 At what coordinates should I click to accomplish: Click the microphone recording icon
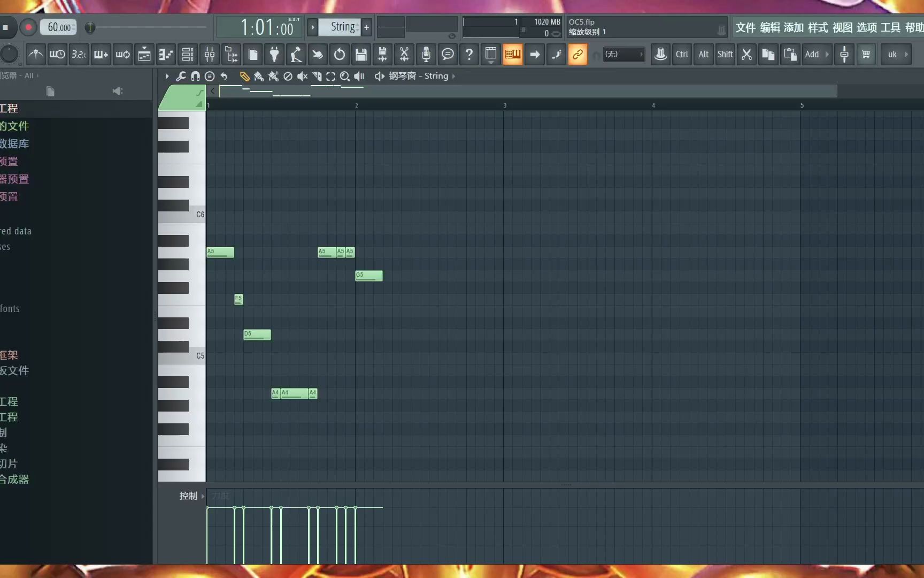pos(426,55)
